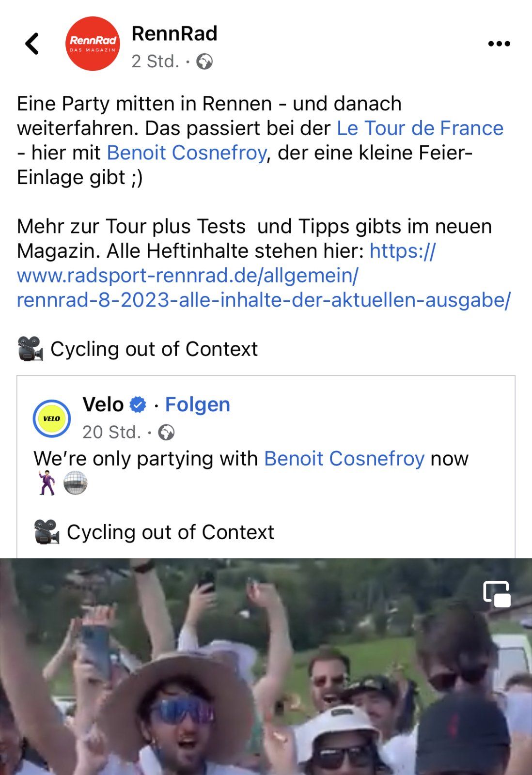The height and width of the screenshot is (775, 532).
Task: Tap the camera emoji in Velo's post
Action: pyautogui.click(x=47, y=532)
